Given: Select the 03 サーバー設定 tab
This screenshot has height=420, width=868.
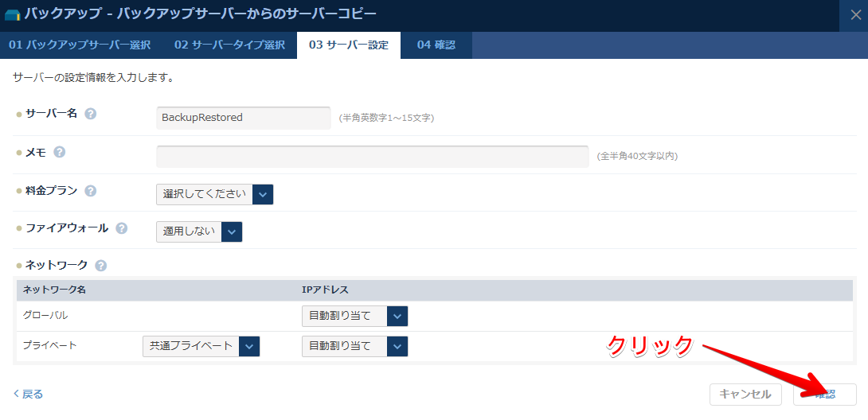Looking at the screenshot, I should tap(349, 45).
